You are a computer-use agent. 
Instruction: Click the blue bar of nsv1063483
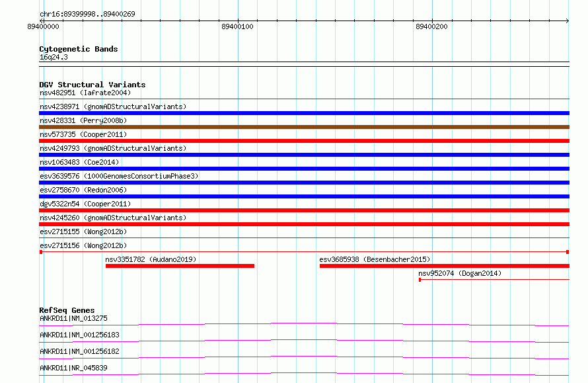tap(304, 169)
